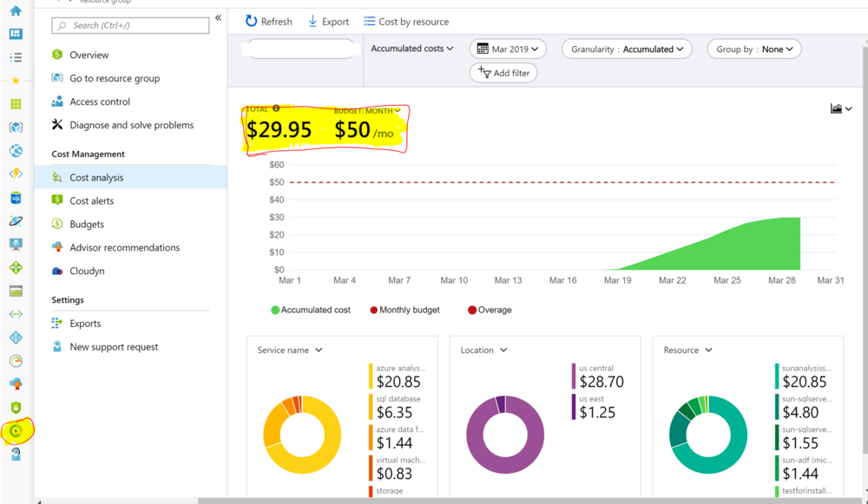Viewport: 868px width, 504px height.
Task: Click the Search (Ctrl+/) input field
Action: (x=129, y=25)
